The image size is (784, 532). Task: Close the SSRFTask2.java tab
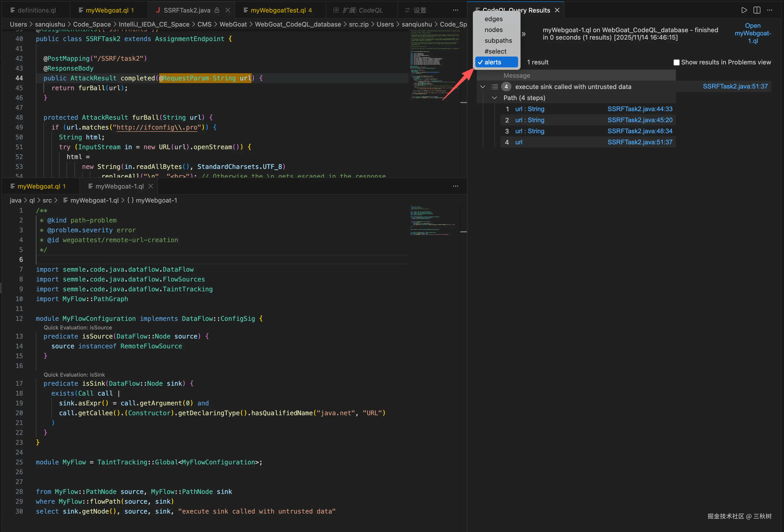pyautogui.click(x=228, y=10)
